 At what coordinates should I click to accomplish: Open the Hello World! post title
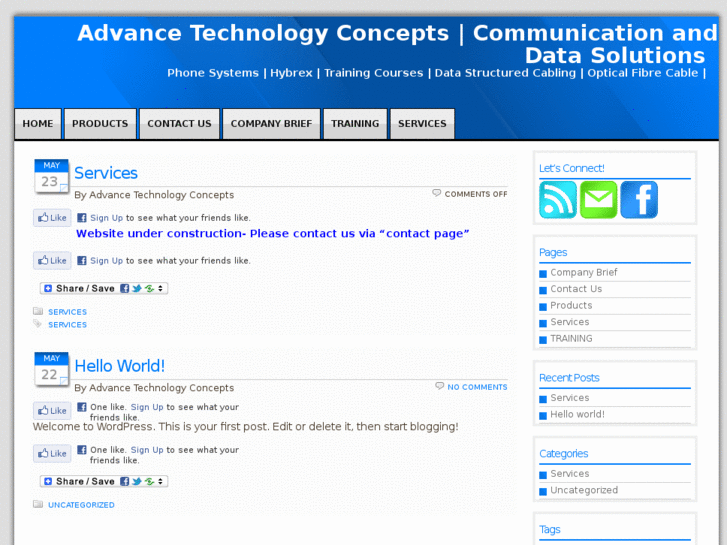click(120, 366)
